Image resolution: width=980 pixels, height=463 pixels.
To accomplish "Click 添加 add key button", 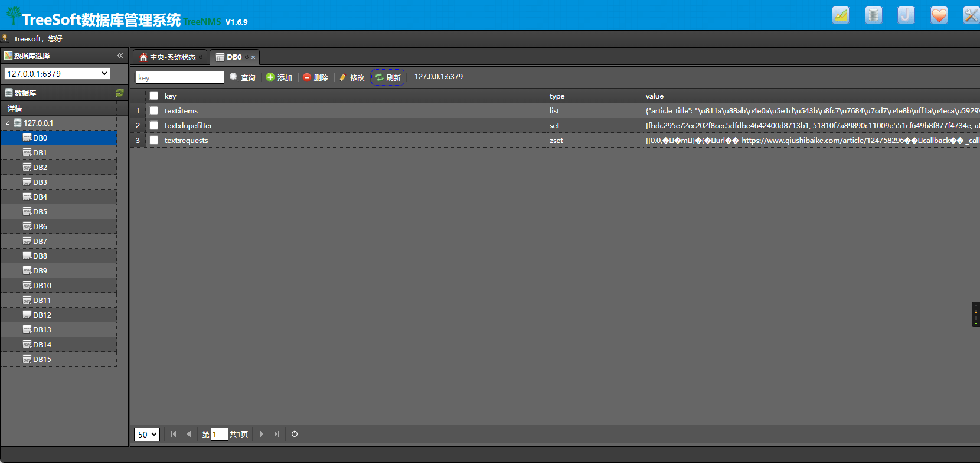I will [x=279, y=77].
